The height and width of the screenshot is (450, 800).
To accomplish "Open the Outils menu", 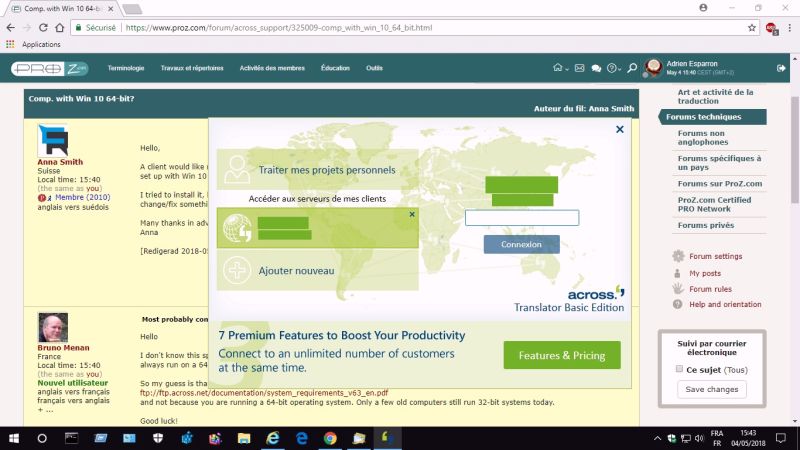I will pos(374,68).
